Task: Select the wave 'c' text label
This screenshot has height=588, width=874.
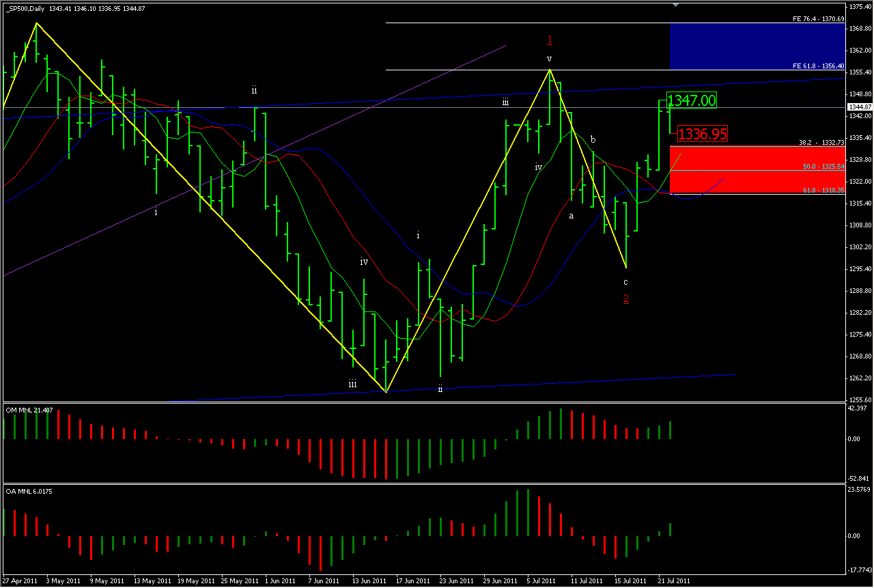Action: pyautogui.click(x=625, y=282)
